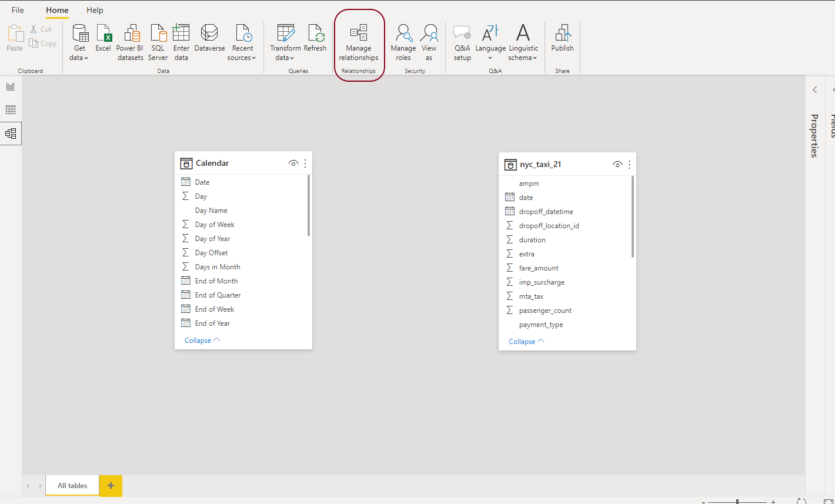Select the fare_amount field in nyc_taxi_21
This screenshot has height=504, width=835.
tap(539, 268)
